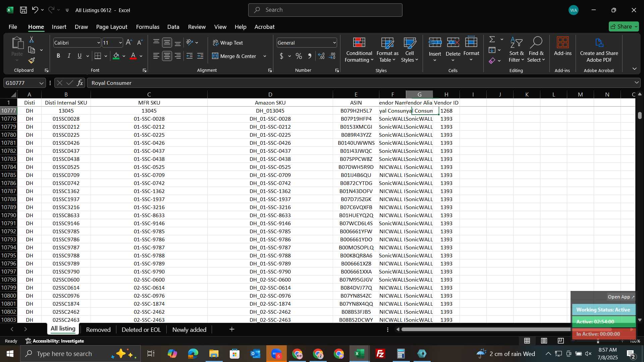Click Insert Function fx icon
The width and height of the screenshot is (644, 362).
pos(80,83)
